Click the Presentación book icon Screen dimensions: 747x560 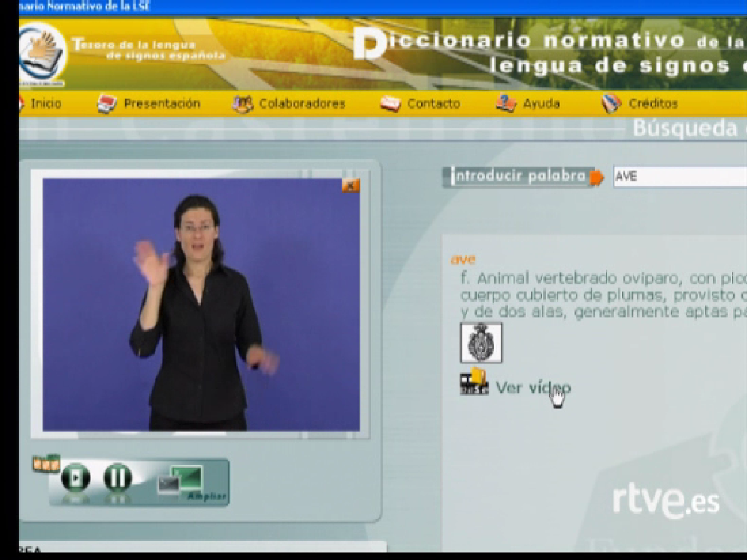click(106, 104)
